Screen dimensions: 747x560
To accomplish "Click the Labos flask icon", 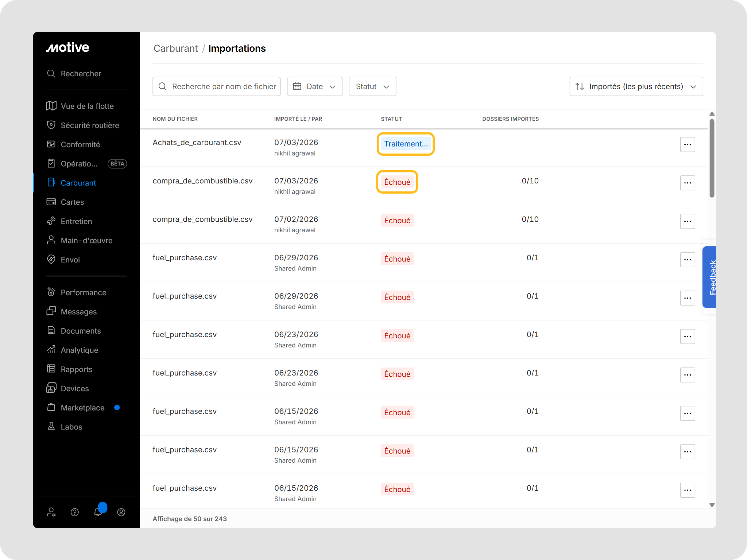I will pos(51,427).
